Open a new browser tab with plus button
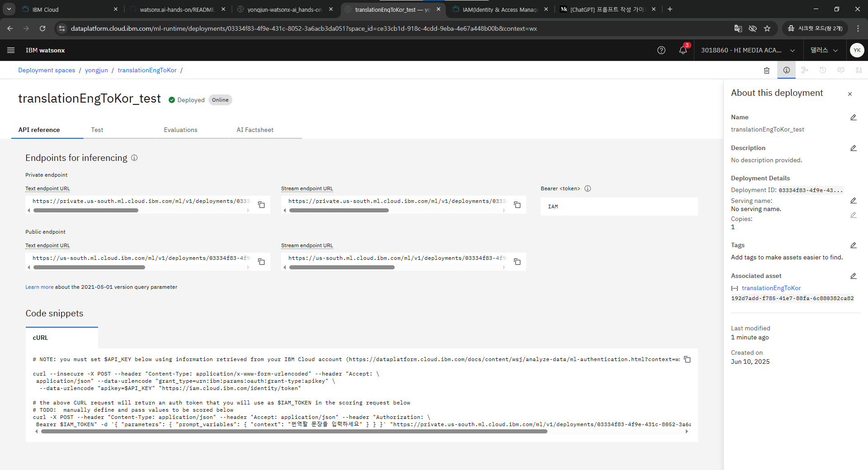This screenshot has height=470, width=868. click(x=670, y=9)
